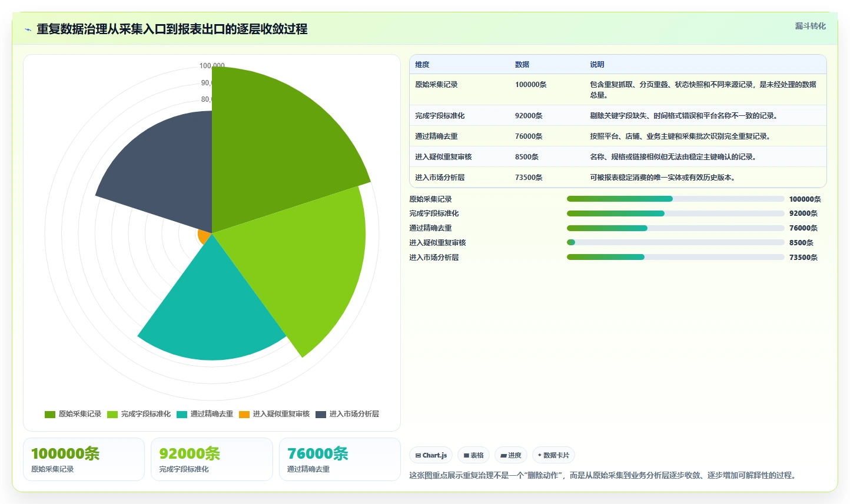Viewport: 850px width, 504px height.
Task: Select the 完成字段标准化 table row label
Action: tap(440, 116)
